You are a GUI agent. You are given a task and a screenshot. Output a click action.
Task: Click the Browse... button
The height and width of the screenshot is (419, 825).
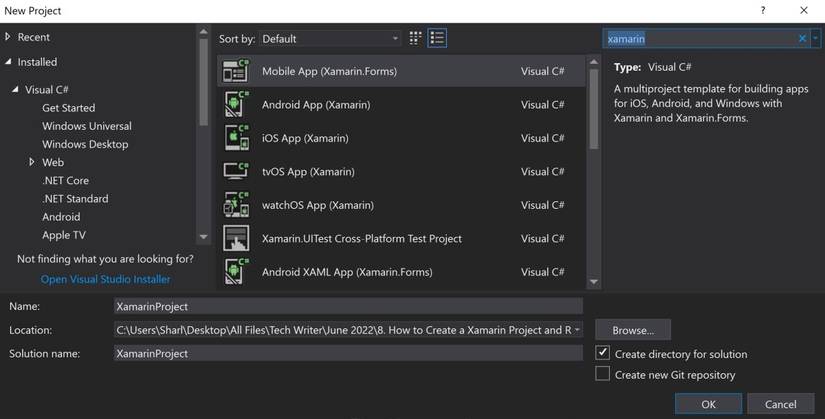point(633,330)
